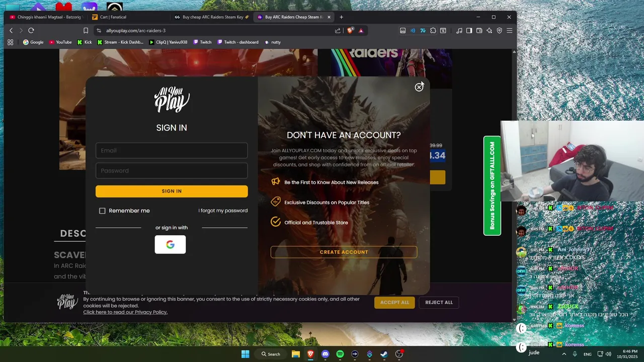Viewport: 644px width, 362px height.
Task: Open Steam from the taskbar
Action: click(x=384, y=354)
